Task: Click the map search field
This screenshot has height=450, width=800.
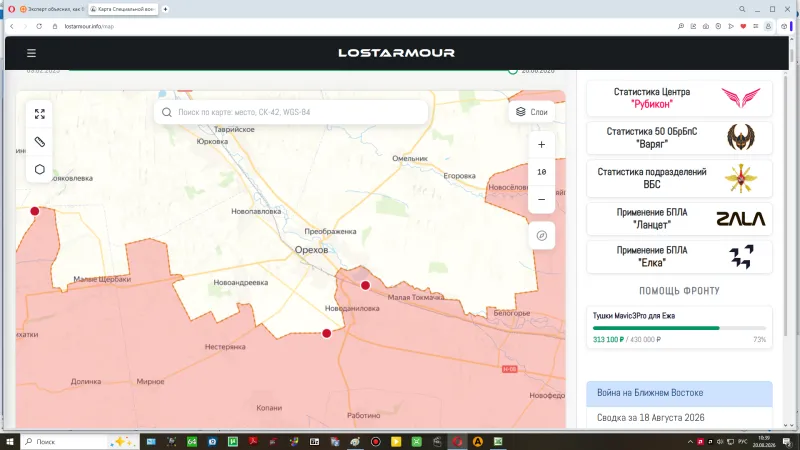Action: coord(291,112)
